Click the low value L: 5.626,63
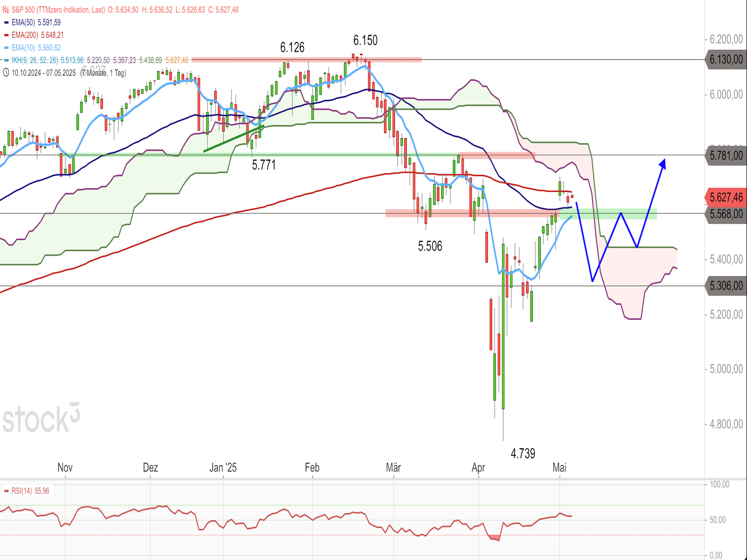This screenshot has height=560, width=747. pos(190,10)
